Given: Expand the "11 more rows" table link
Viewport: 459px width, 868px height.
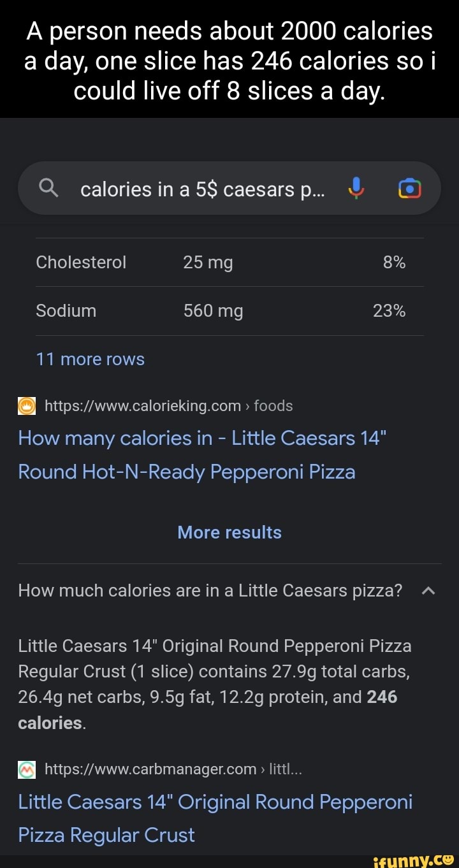Looking at the screenshot, I should point(91,359).
